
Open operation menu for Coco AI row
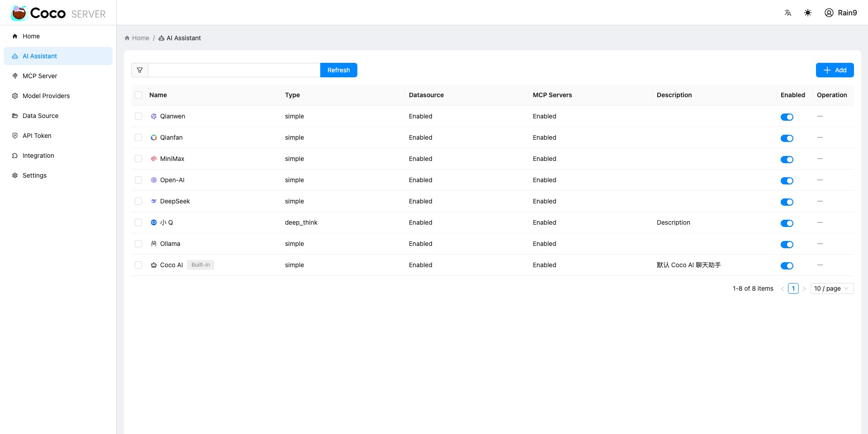click(820, 265)
